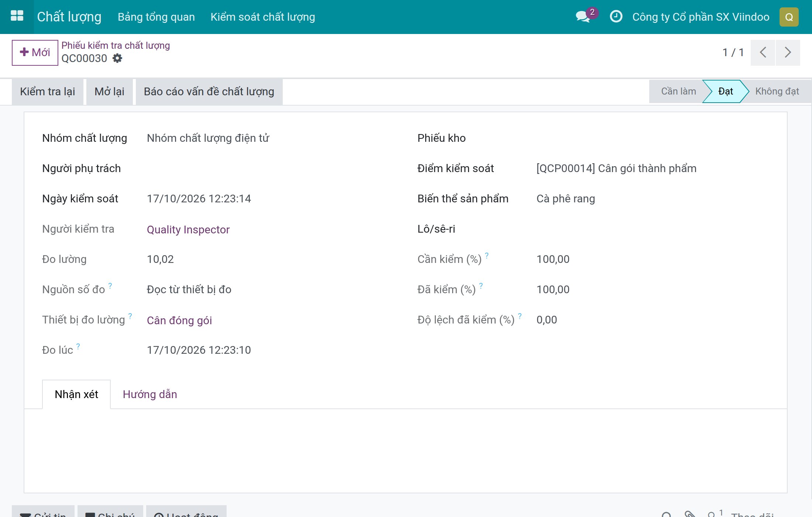Viewport: 812px width, 517px height.
Task: Open the apps grid menu icon
Action: coord(17,16)
